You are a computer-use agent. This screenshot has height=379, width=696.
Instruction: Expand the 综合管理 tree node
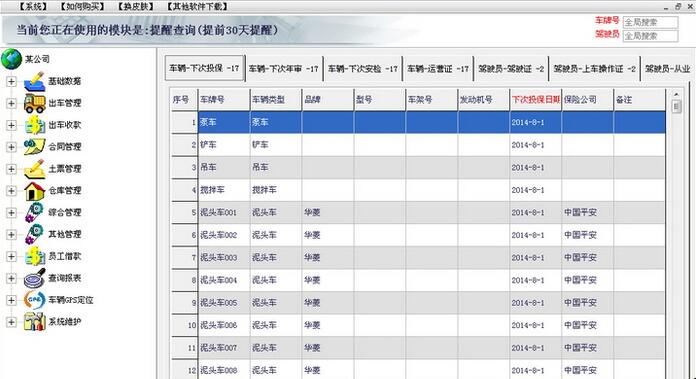(x=11, y=213)
